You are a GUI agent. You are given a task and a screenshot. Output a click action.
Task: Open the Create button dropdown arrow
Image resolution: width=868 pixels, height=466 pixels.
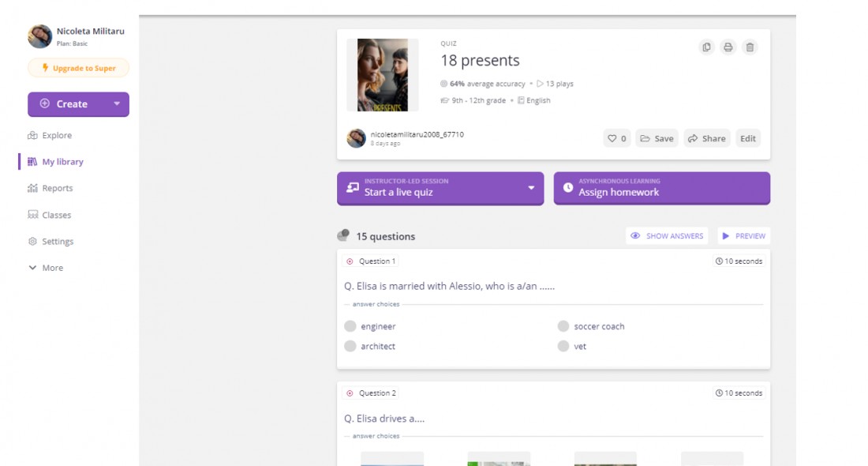click(x=117, y=103)
